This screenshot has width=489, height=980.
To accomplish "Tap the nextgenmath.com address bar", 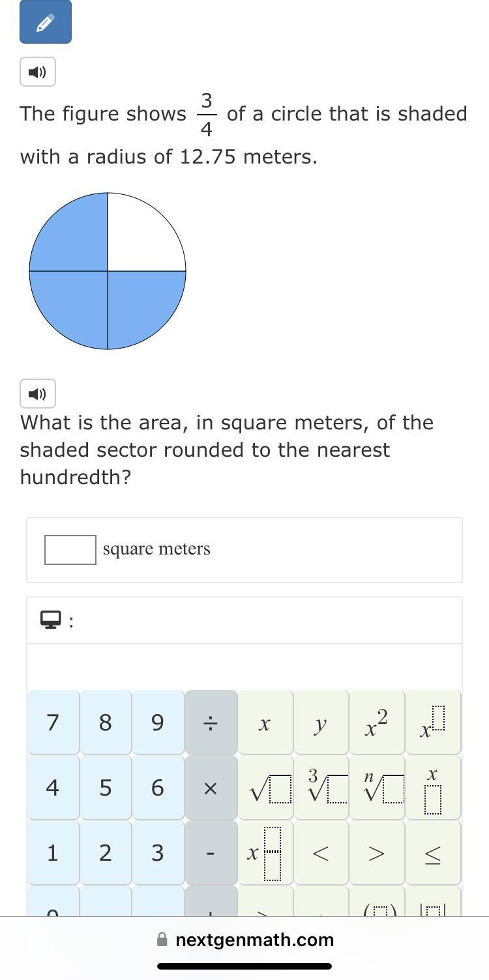I will tap(245, 940).
